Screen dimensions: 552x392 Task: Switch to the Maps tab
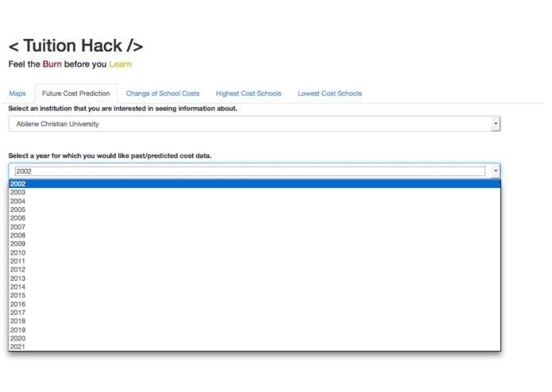pos(17,94)
